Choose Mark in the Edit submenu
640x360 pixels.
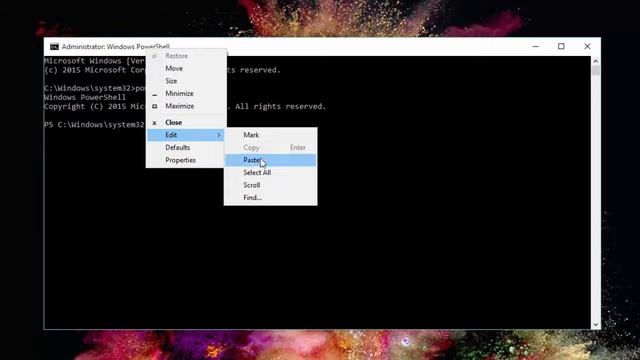click(270, 135)
